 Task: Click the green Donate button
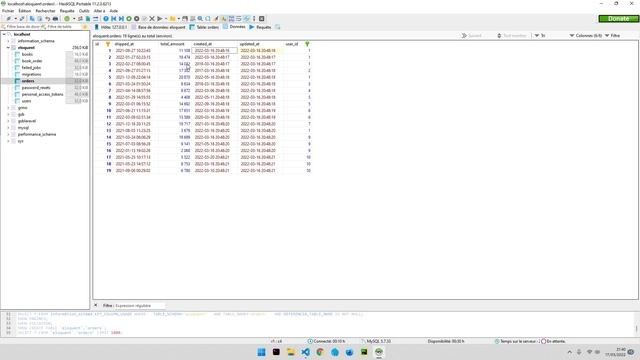pyautogui.click(x=618, y=19)
